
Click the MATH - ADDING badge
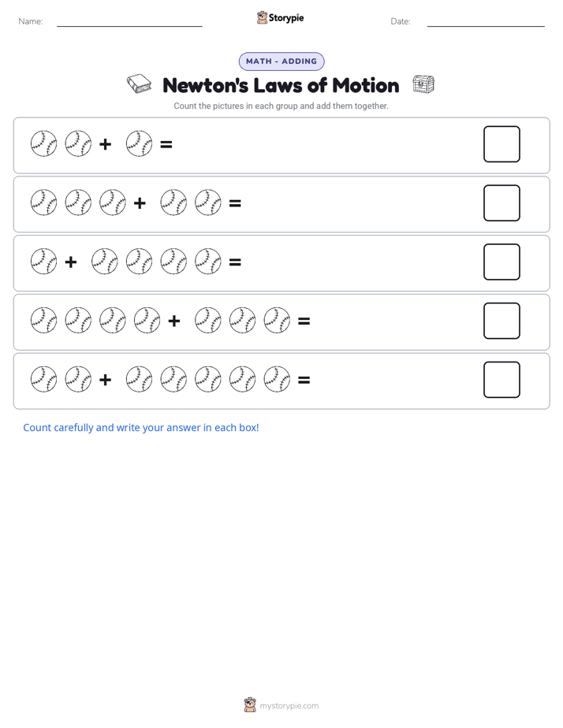281,61
